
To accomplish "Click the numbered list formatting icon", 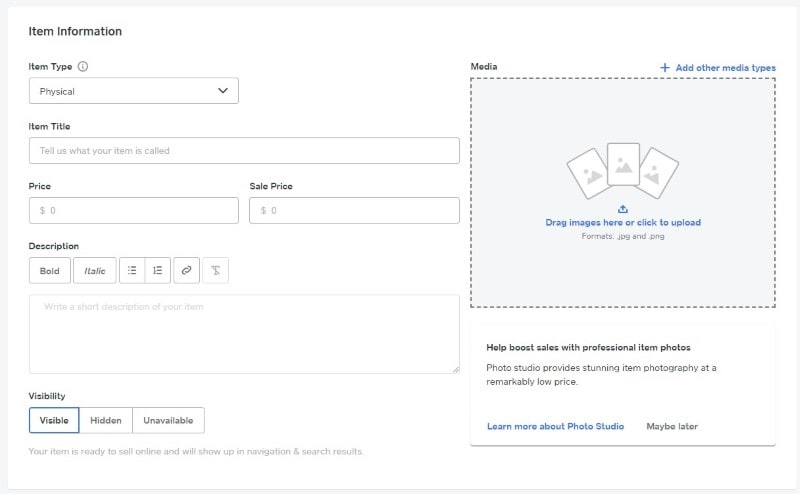I will pyautogui.click(x=158, y=271).
